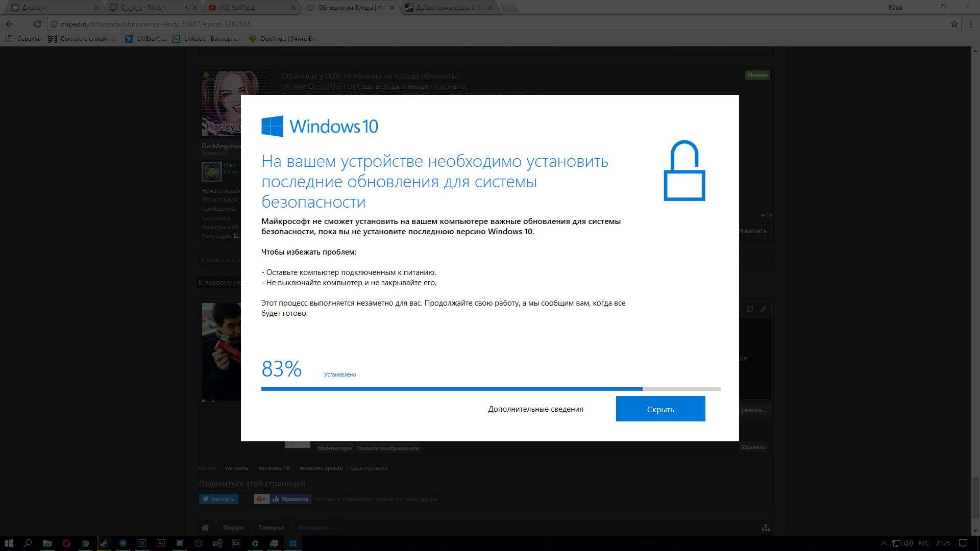Open Steam from the taskbar
The width and height of the screenshot is (980, 551).
tap(104, 543)
